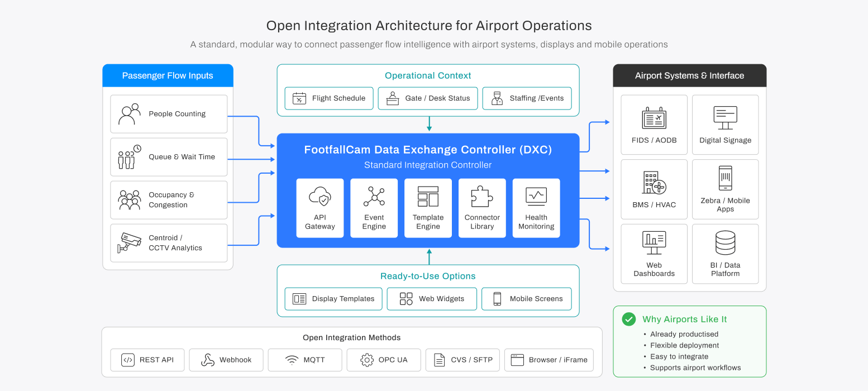Select the Airport Systems & Interface header
The image size is (868, 391).
[690, 75]
